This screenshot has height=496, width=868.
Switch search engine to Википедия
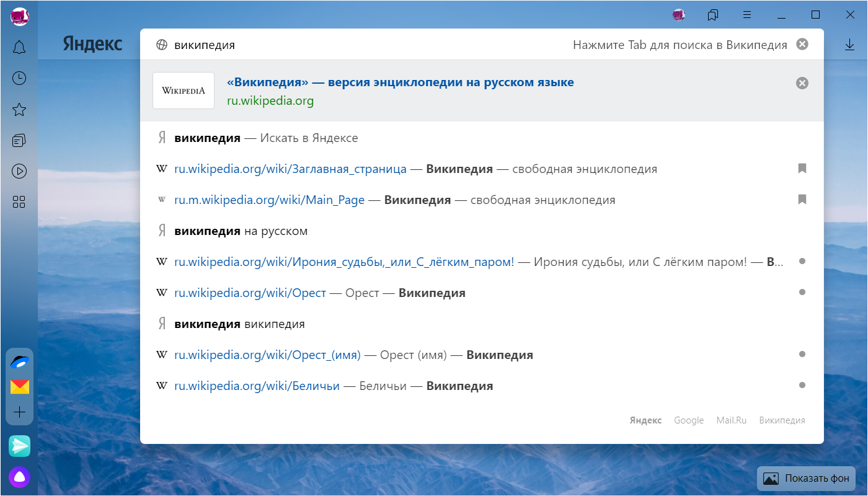[x=782, y=420]
